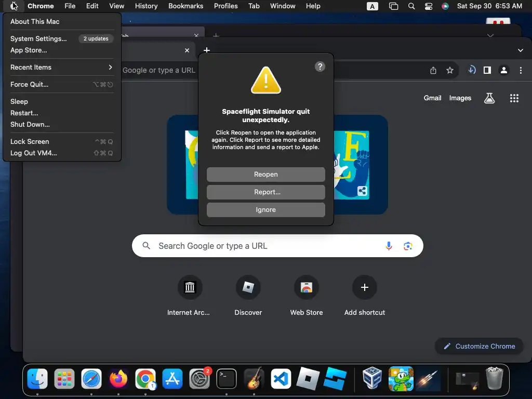Select App Store menu entry
The image size is (532, 399).
(62, 50)
